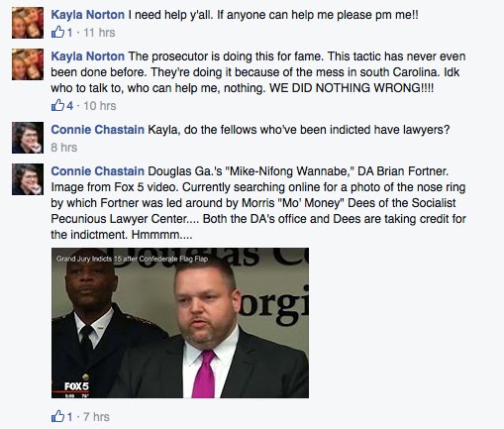Open Connie Chastain's avatar on Fortner comment
Image resolution: width=504 pixels, height=429 pixels.
point(28,179)
